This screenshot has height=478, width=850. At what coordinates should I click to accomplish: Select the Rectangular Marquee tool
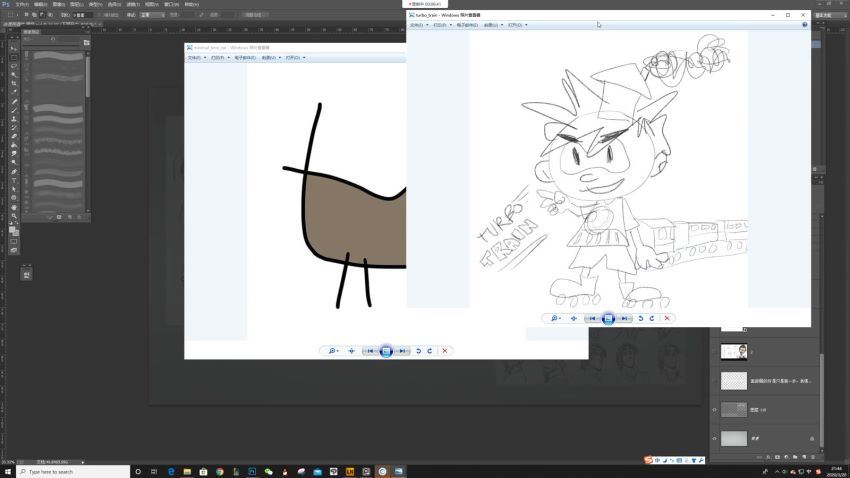pyautogui.click(x=14, y=57)
